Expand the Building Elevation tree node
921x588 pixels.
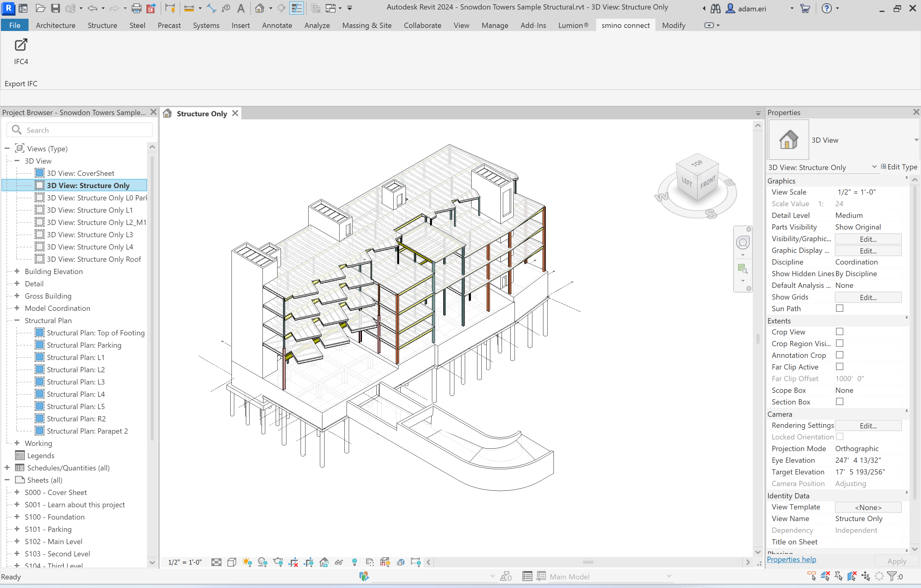coord(17,271)
